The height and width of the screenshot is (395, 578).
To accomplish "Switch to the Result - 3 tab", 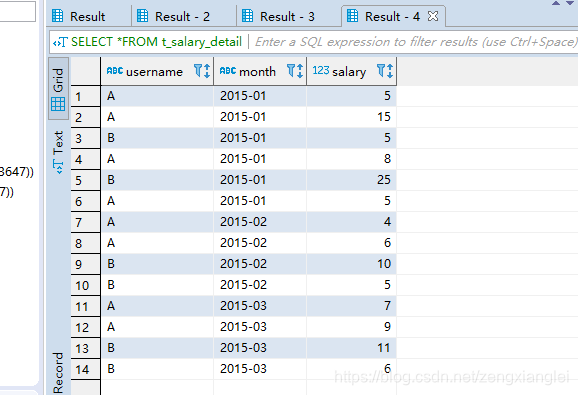I will pos(287,17).
